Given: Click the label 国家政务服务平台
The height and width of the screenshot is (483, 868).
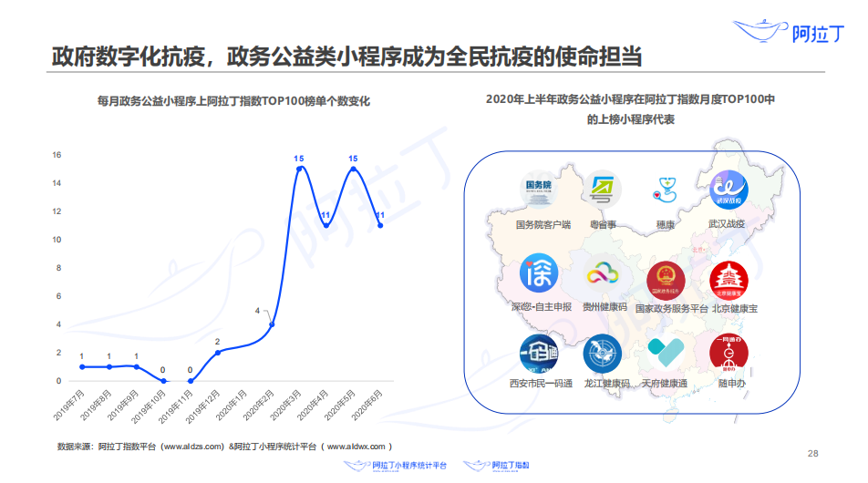Looking at the screenshot, I should (671, 309).
